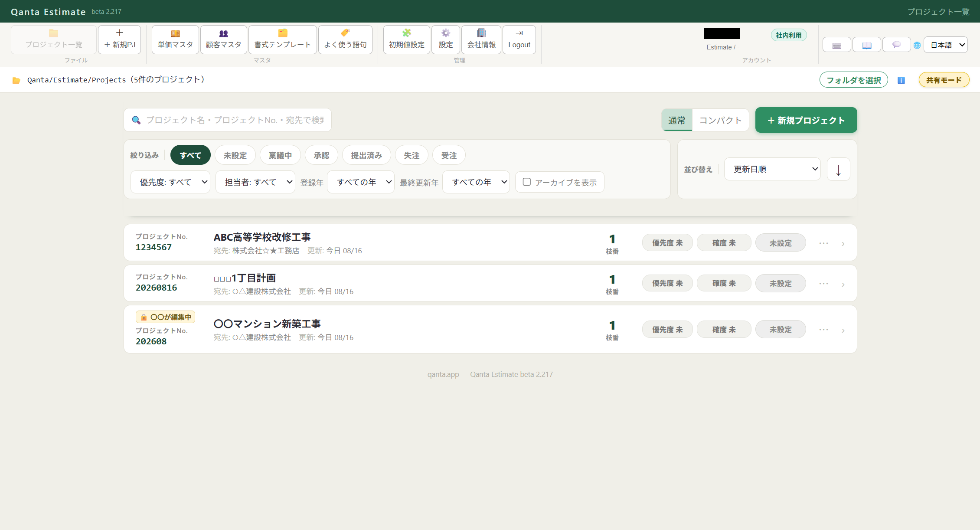Click 未設定 status for ABC高等学校改修工事
980x530 pixels.
781,243
